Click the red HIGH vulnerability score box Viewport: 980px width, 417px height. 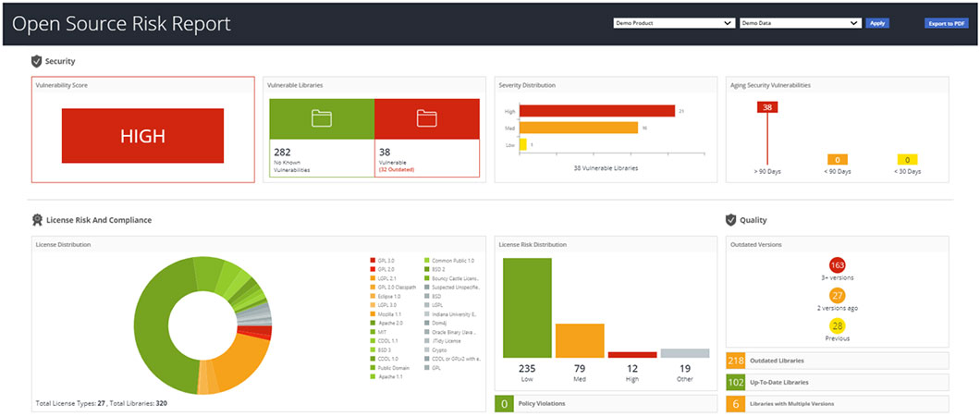click(142, 136)
